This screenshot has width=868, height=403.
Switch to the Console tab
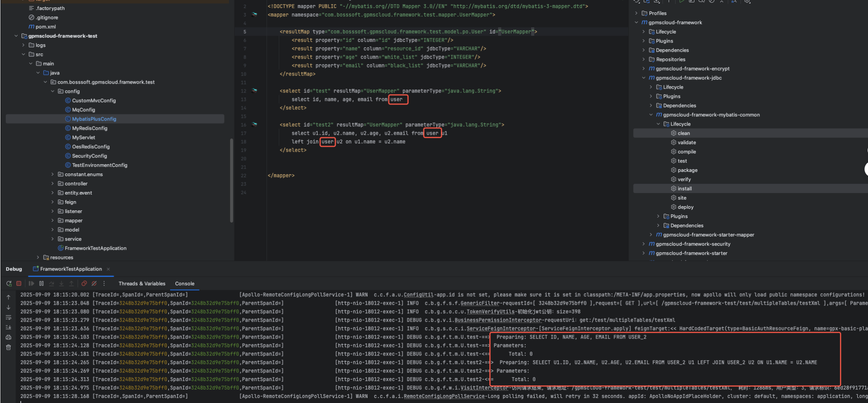185,284
